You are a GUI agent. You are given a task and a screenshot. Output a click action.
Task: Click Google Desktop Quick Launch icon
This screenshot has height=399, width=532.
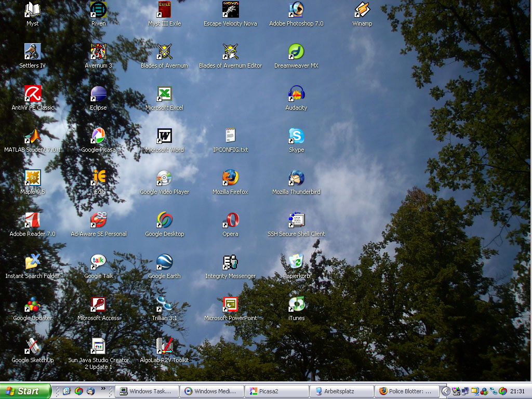(79, 391)
